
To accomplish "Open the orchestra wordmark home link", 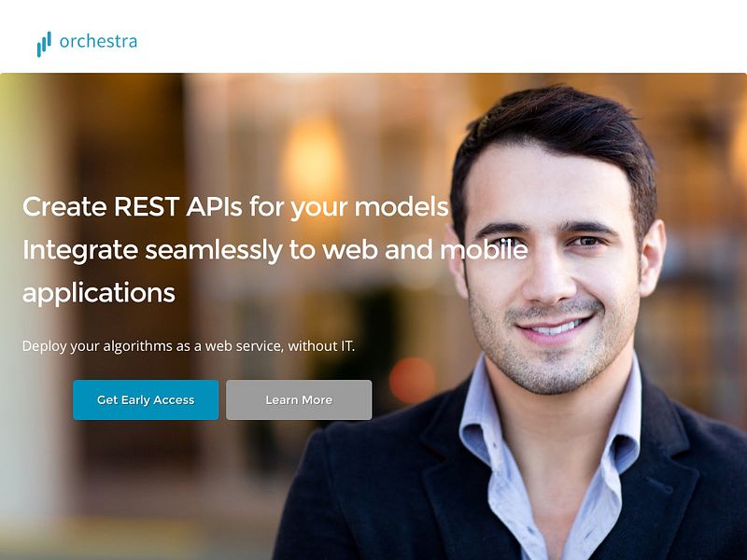I will click(98, 41).
